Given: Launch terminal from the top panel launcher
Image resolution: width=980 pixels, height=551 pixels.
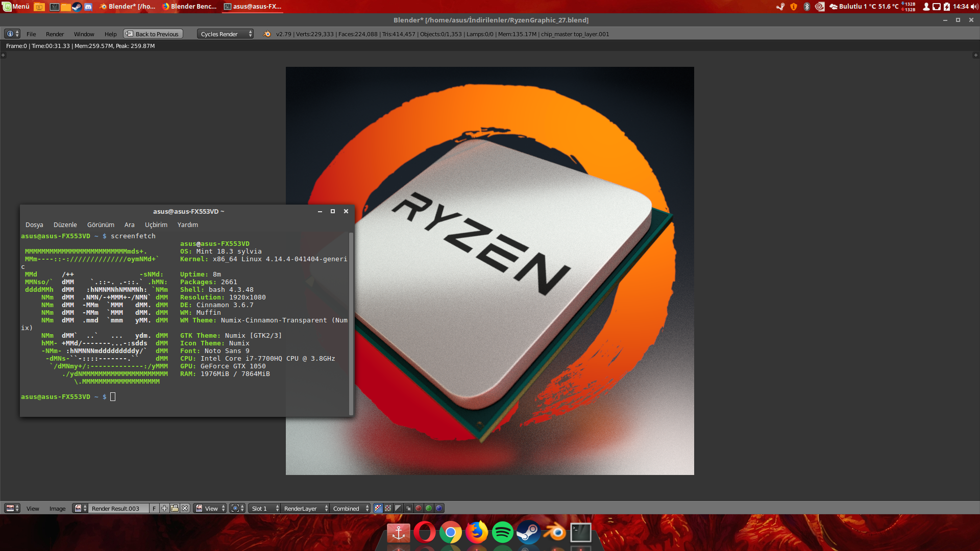Looking at the screenshot, I should 54,7.
